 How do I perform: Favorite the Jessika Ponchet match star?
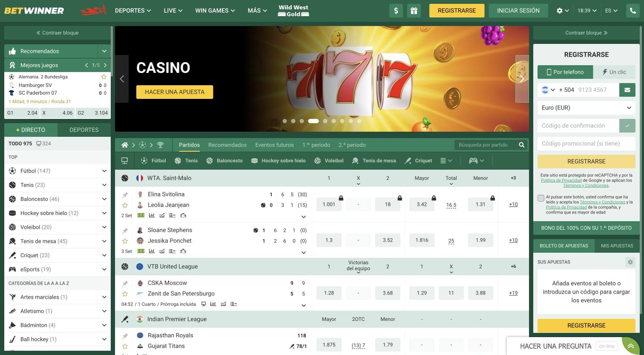coord(125,241)
